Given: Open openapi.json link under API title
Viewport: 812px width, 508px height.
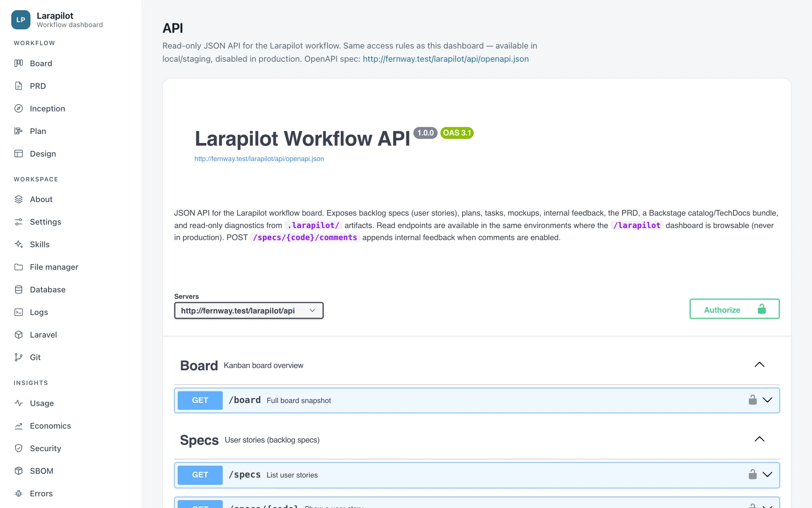Looking at the screenshot, I should click(259, 159).
